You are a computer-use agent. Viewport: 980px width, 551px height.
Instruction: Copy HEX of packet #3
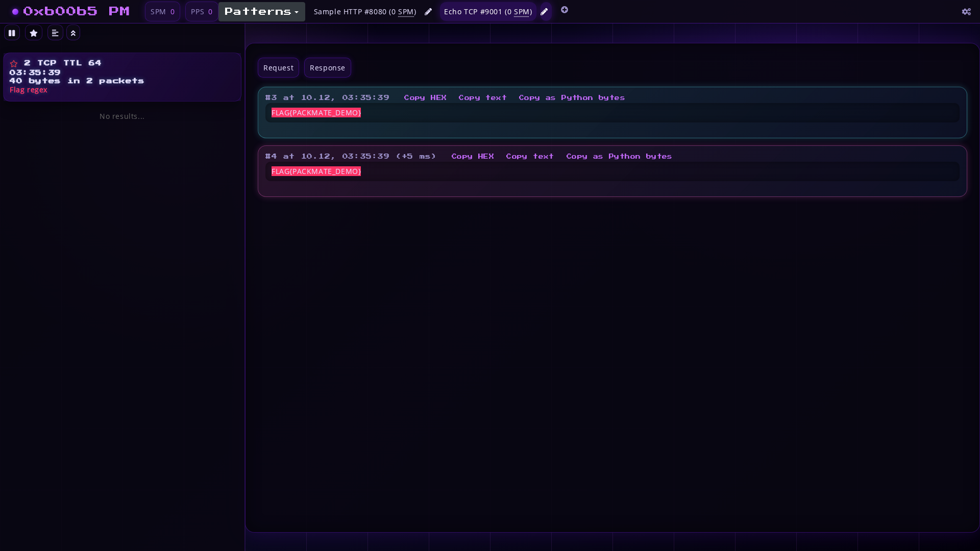coord(425,97)
